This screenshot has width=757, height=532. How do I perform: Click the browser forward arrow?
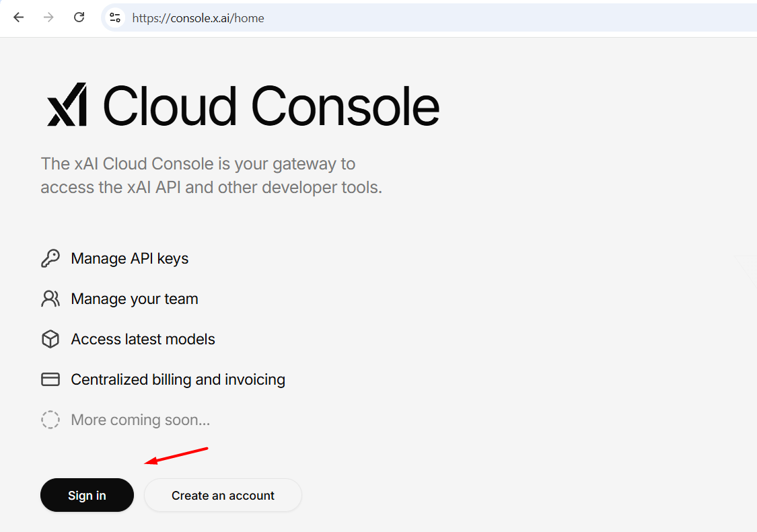pyautogui.click(x=48, y=17)
